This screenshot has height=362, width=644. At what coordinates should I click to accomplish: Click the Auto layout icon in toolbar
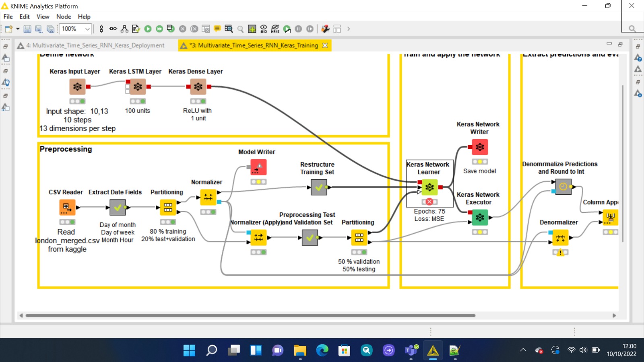pos(124,29)
